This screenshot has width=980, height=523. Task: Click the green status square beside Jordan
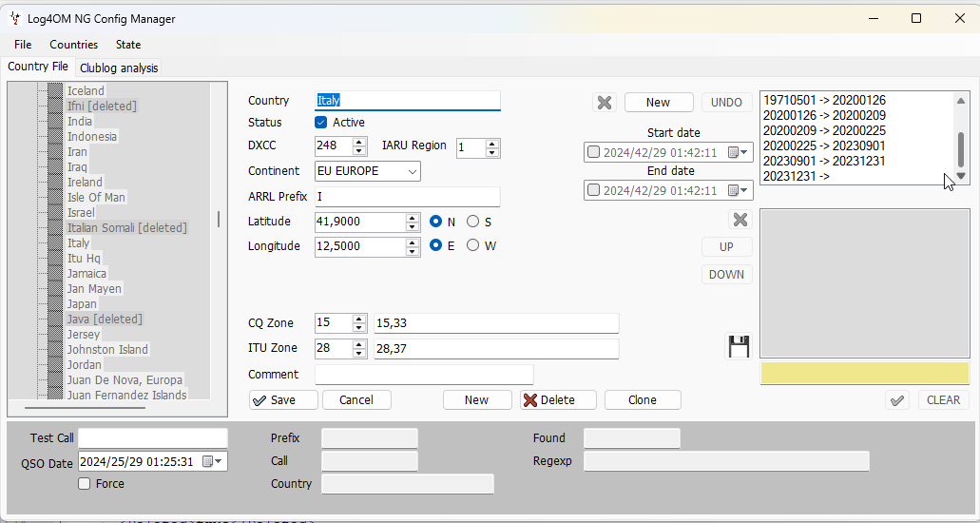point(56,365)
